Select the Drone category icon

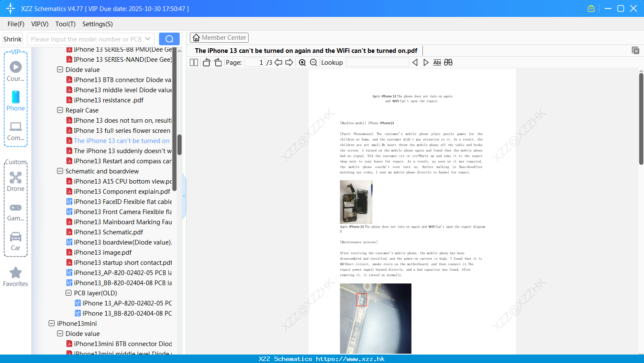click(16, 181)
